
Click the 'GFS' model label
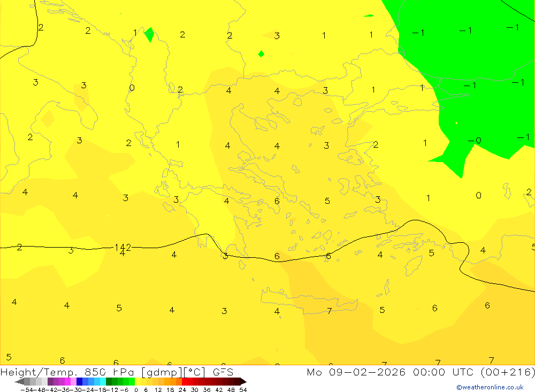pyautogui.click(x=223, y=372)
